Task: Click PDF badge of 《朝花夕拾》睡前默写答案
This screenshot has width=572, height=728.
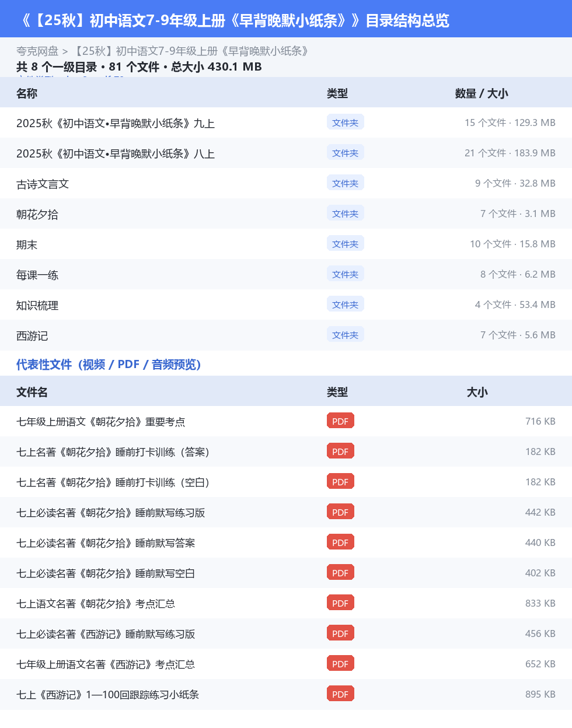Action: 340,542
